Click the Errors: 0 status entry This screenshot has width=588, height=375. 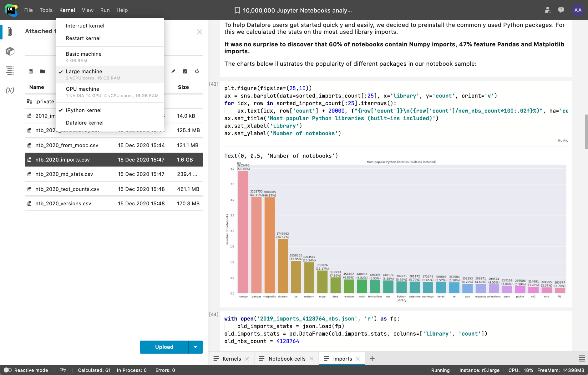click(x=165, y=370)
